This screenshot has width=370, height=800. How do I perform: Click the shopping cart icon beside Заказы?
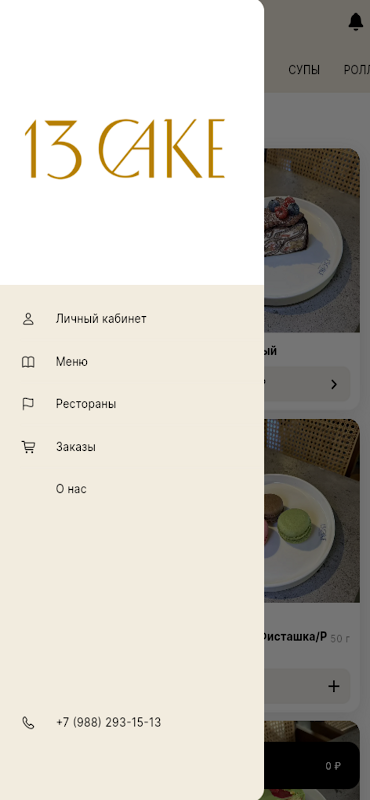point(29,447)
